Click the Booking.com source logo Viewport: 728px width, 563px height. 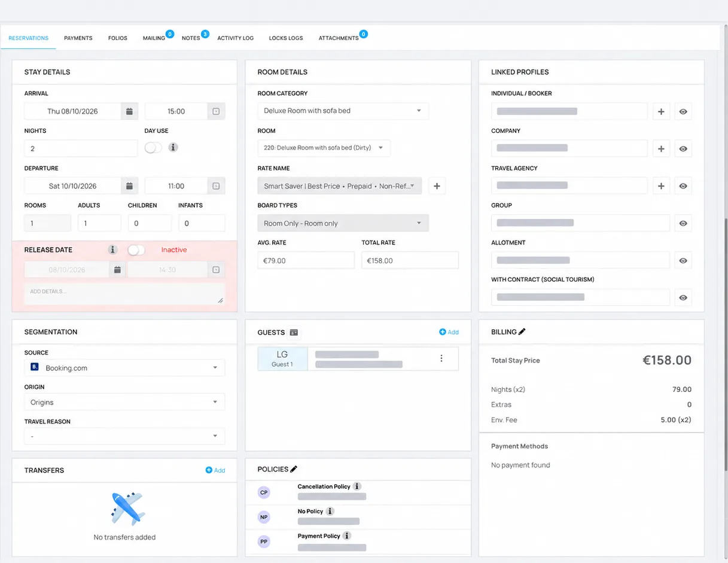(34, 368)
